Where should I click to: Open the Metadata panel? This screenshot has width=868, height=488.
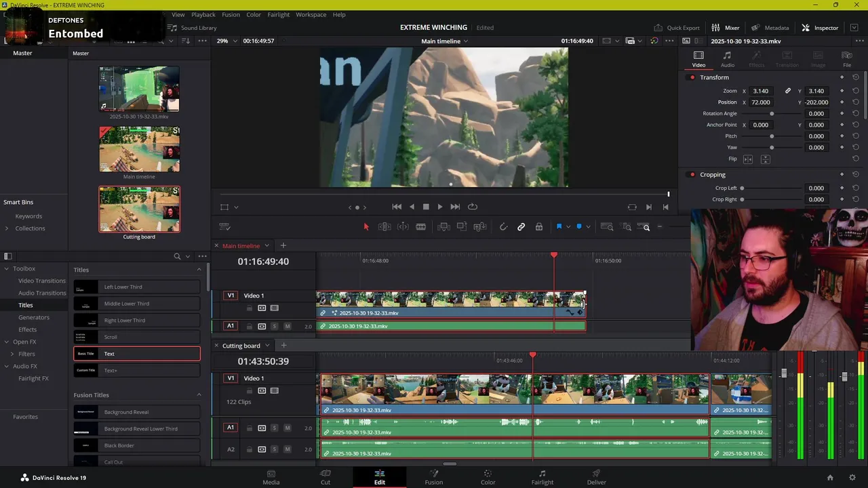tap(770, 28)
